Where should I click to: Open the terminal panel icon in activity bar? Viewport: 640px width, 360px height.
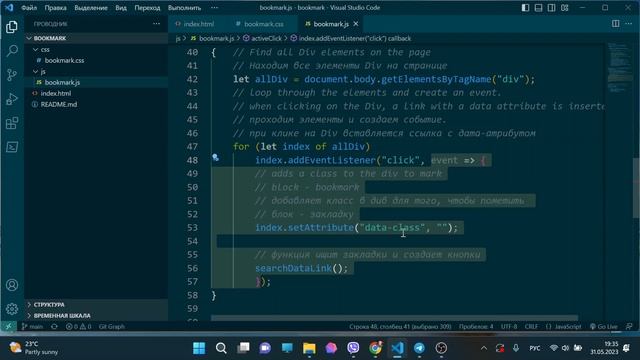12,147
